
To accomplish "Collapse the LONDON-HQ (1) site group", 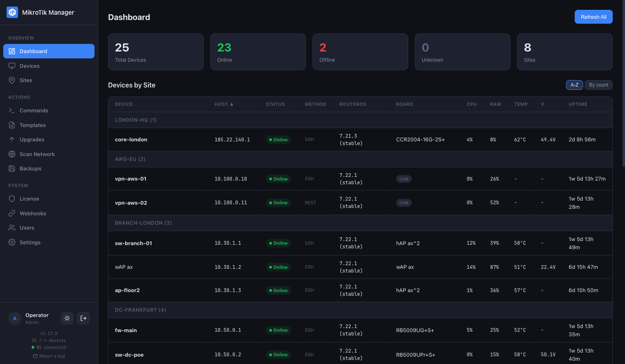I will click(360, 120).
